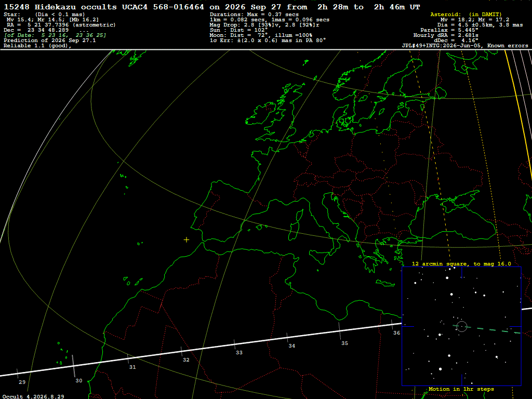Select the minute 34 tick label
Viewport: 532px width, 399px height.
[292, 345]
